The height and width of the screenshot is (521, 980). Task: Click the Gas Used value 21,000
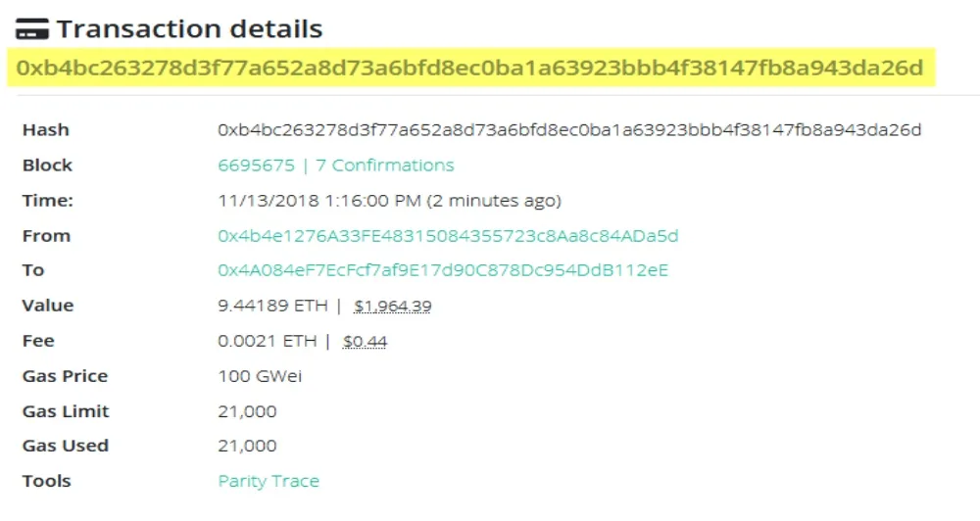[x=247, y=446]
